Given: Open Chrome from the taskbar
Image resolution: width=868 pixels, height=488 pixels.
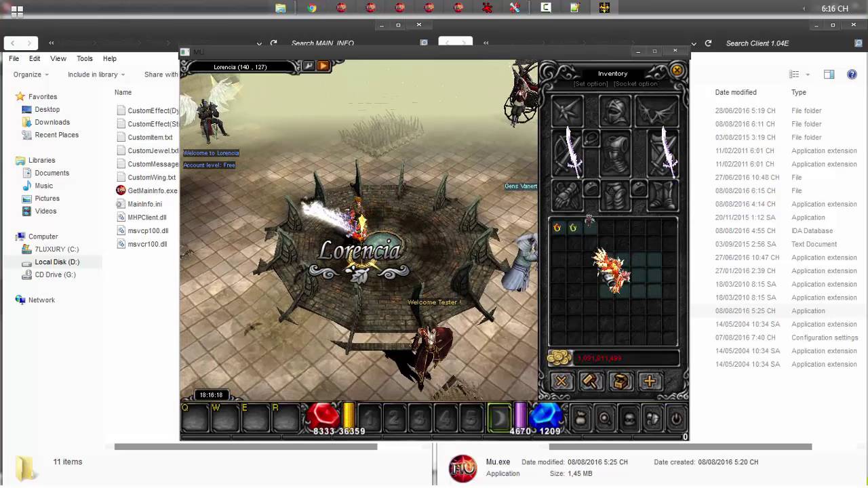Looking at the screenshot, I should [312, 8].
